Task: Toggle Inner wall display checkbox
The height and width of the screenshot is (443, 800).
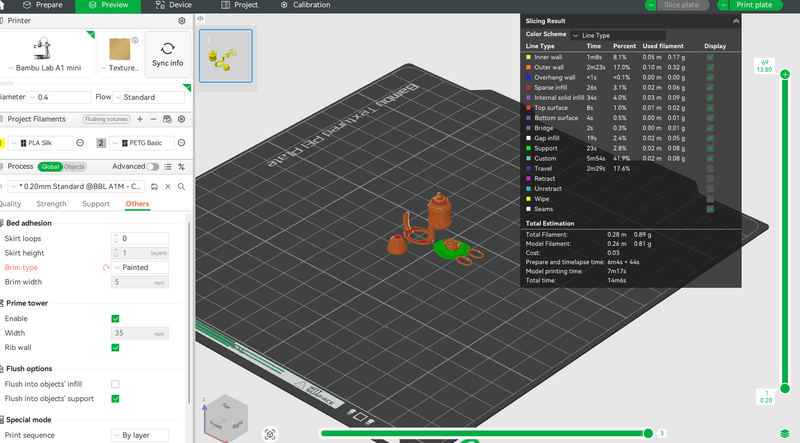Action: (710, 57)
